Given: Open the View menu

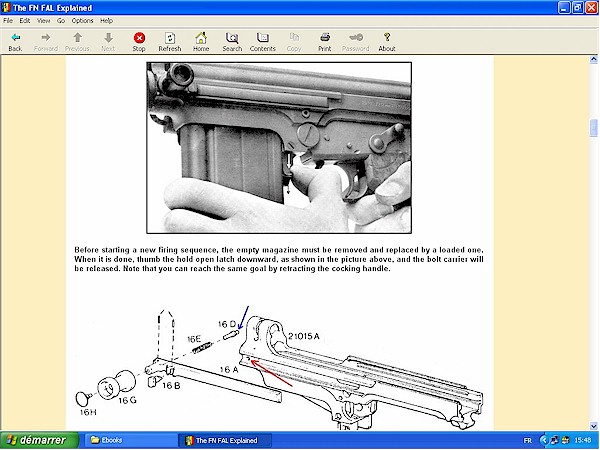Looking at the screenshot, I should coord(43,21).
